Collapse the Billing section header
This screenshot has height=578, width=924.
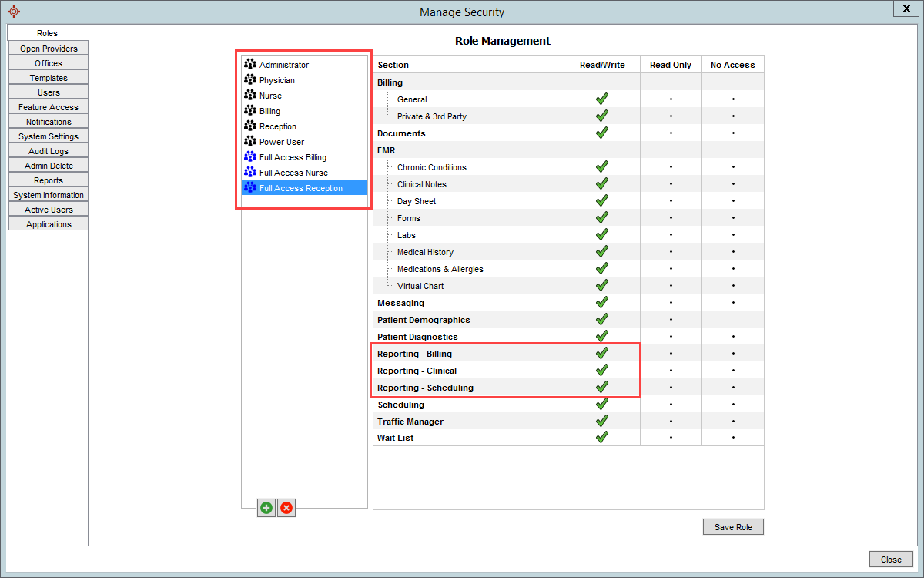pyautogui.click(x=390, y=82)
